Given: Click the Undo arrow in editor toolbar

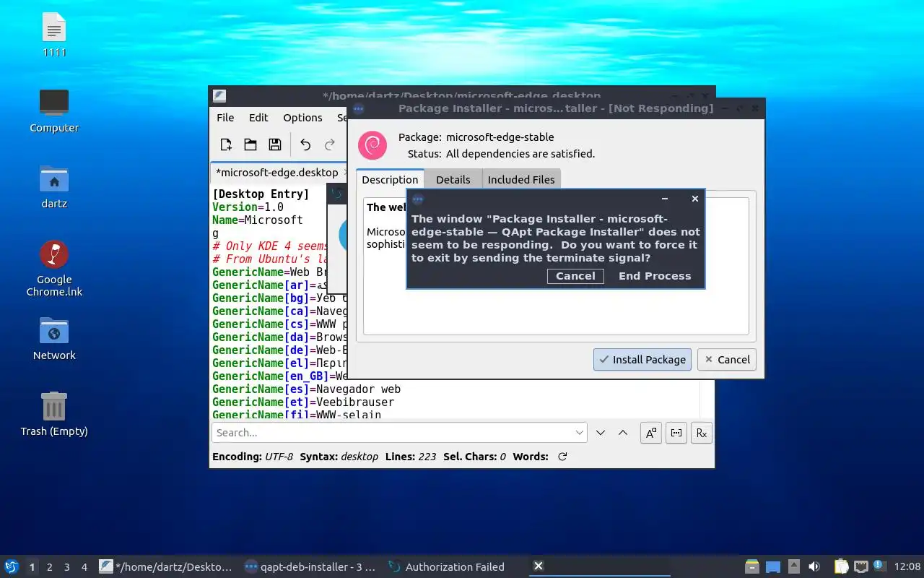Looking at the screenshot, I should 305,144.
